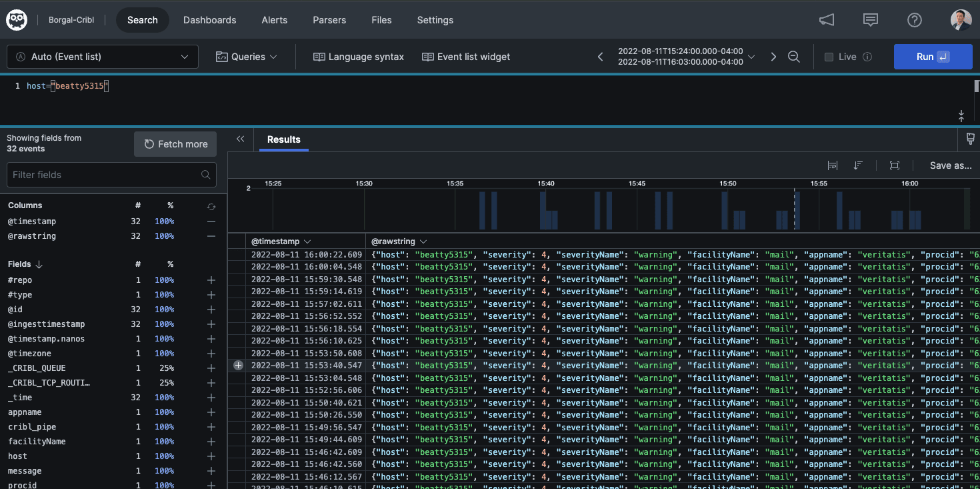Click the Fetch more button
This screenshot has width=980, height=489.
point(175,144)
